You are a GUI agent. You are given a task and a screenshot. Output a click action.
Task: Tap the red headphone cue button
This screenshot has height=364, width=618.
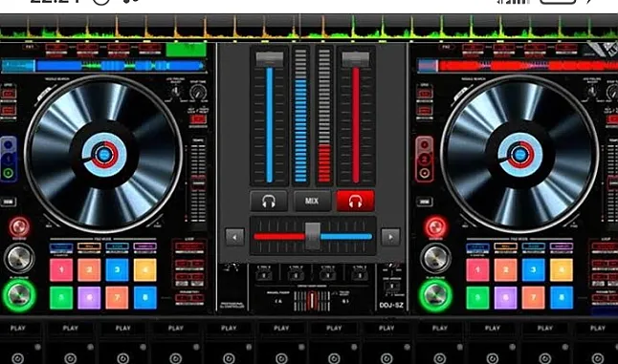(355, 201)
